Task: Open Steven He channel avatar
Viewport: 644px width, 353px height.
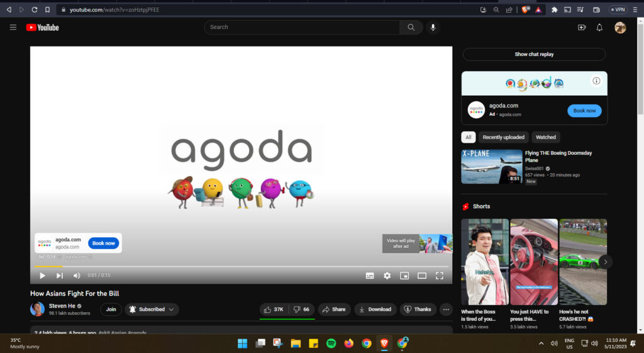Action: coord(37,309)
